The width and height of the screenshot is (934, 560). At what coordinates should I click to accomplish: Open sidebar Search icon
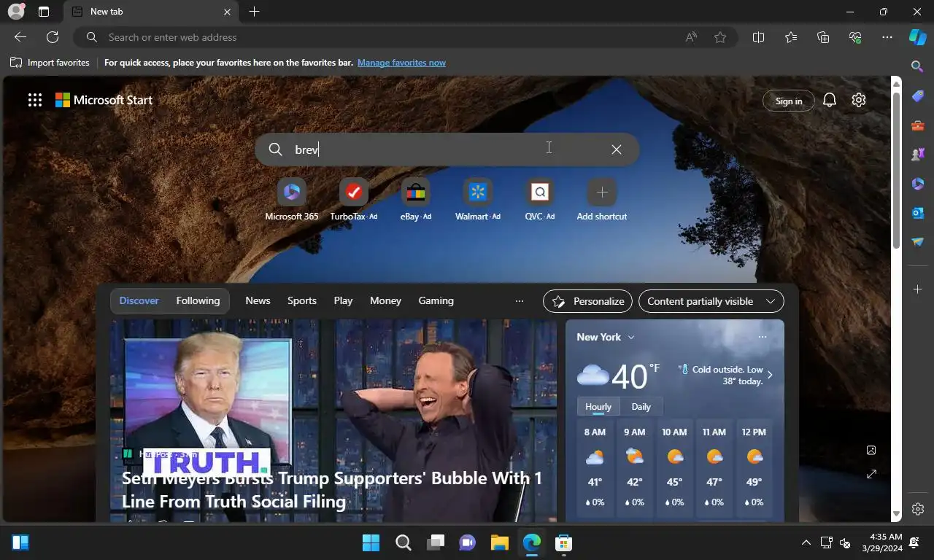(x=918, y=66)
